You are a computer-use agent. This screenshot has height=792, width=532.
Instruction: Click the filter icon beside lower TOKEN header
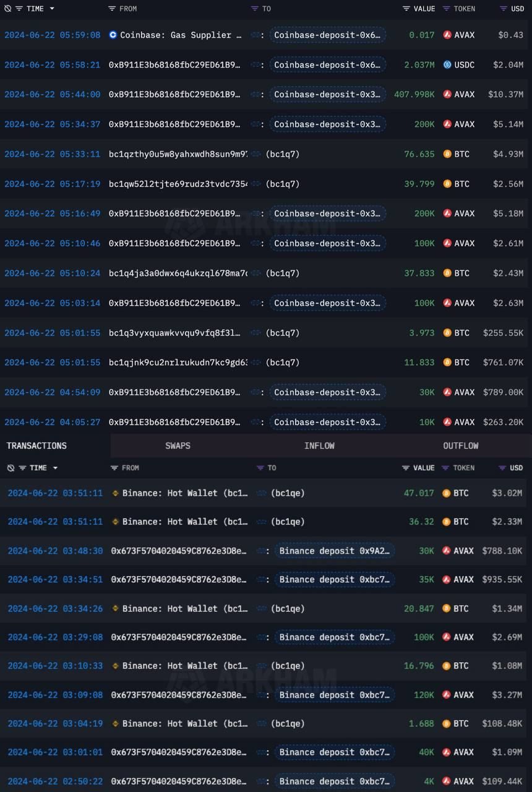click(x=445, y=468)
